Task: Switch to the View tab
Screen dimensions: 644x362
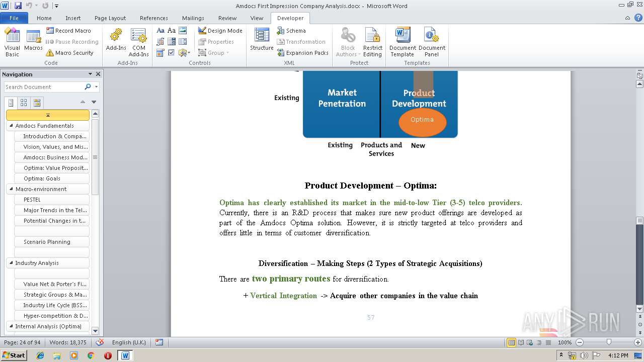Action: (257, 18)
